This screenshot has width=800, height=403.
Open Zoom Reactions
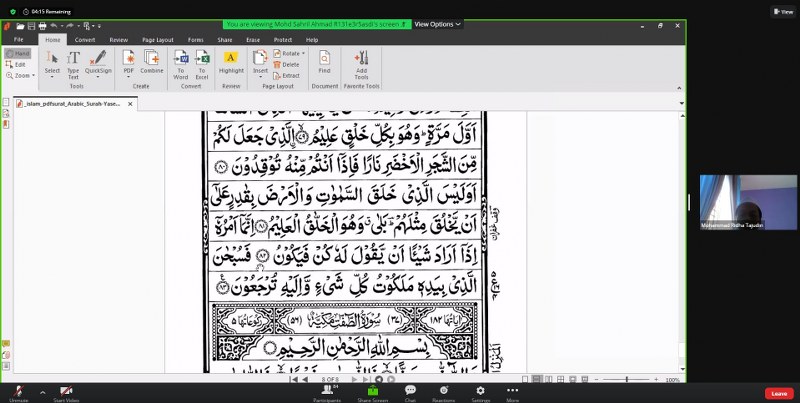(443, 393)
